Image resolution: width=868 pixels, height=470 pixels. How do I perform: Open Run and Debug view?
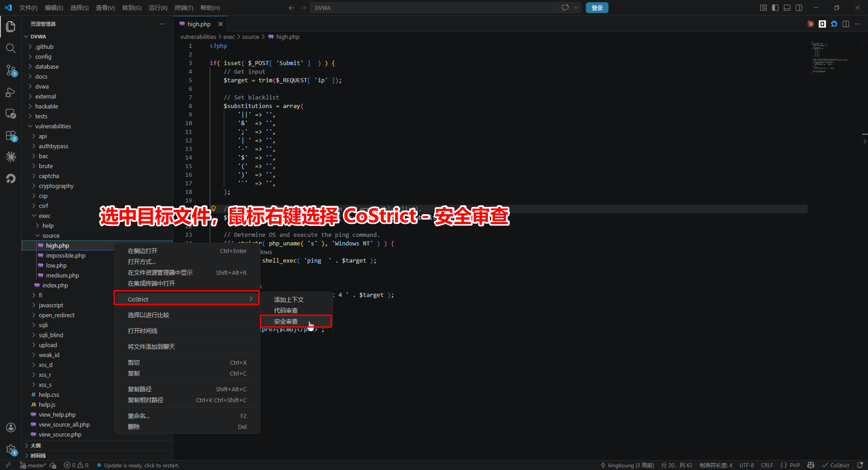tap(11, 92)
